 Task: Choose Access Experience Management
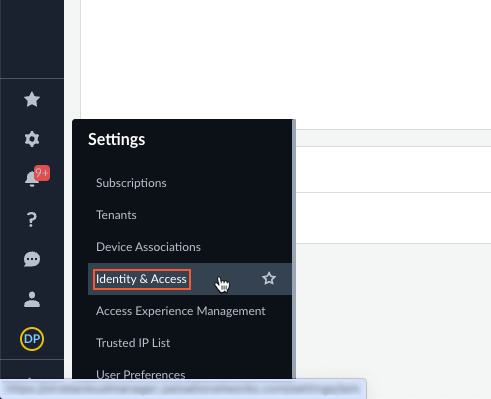(181, 311)
